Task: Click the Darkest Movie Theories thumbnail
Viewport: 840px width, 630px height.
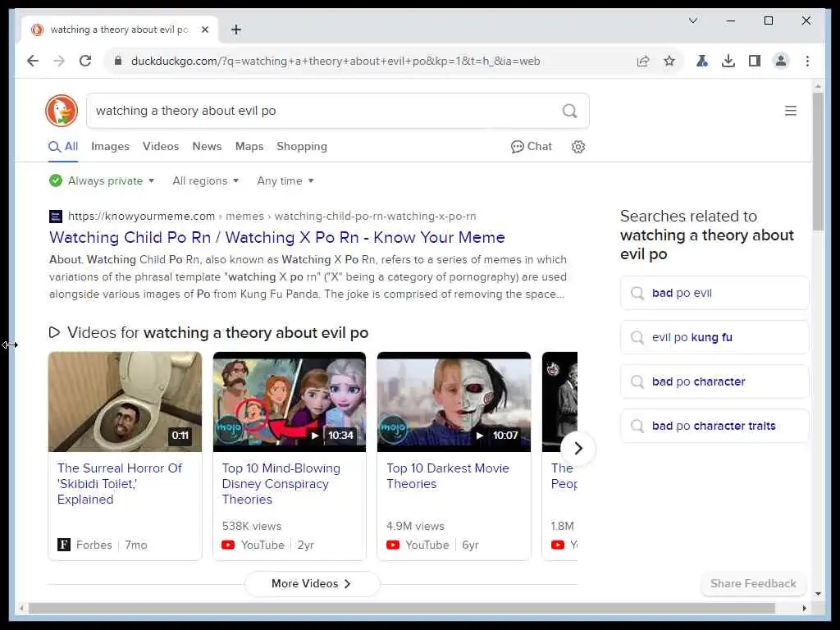Action: click(454, 402)
